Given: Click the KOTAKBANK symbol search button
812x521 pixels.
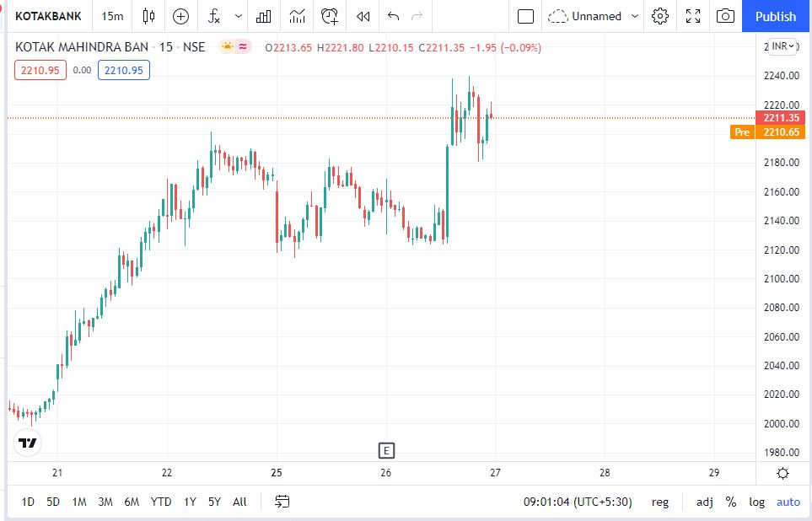Looking at the screenshot, I should (x=49, y=16).
